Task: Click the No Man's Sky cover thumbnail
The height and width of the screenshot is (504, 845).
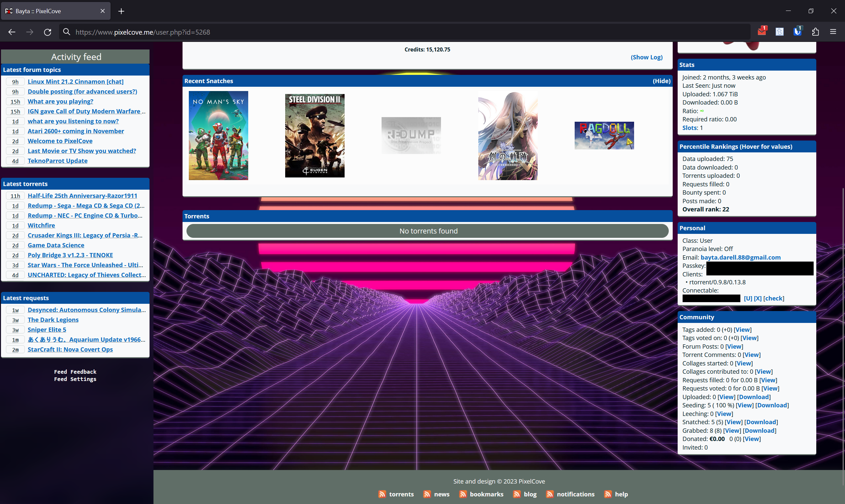Action: click(x=218, y=136)
